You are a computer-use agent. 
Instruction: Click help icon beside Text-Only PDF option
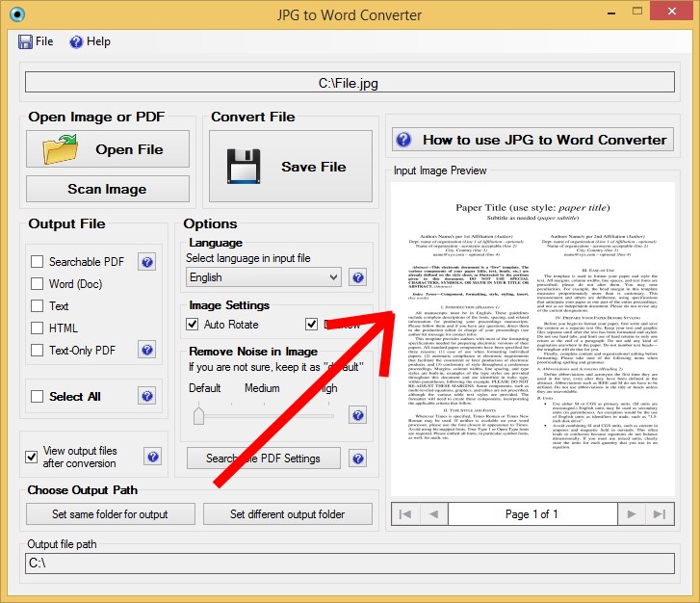(147, 350)
